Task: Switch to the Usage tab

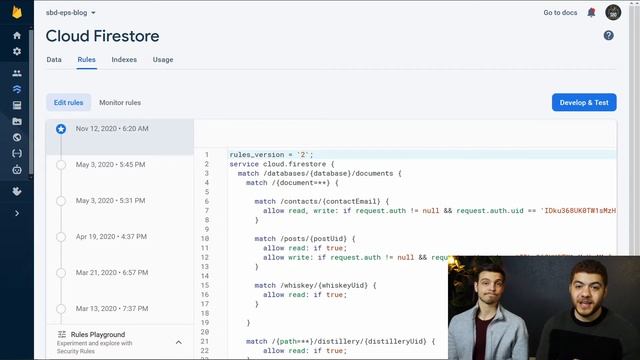Action: point(163,60)
